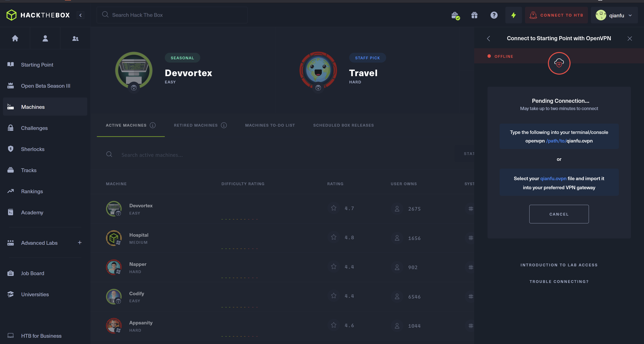Screen dimensions: 644x344
Task: Click the lightning bolt icon in header
Action: (x=514, y=15)
